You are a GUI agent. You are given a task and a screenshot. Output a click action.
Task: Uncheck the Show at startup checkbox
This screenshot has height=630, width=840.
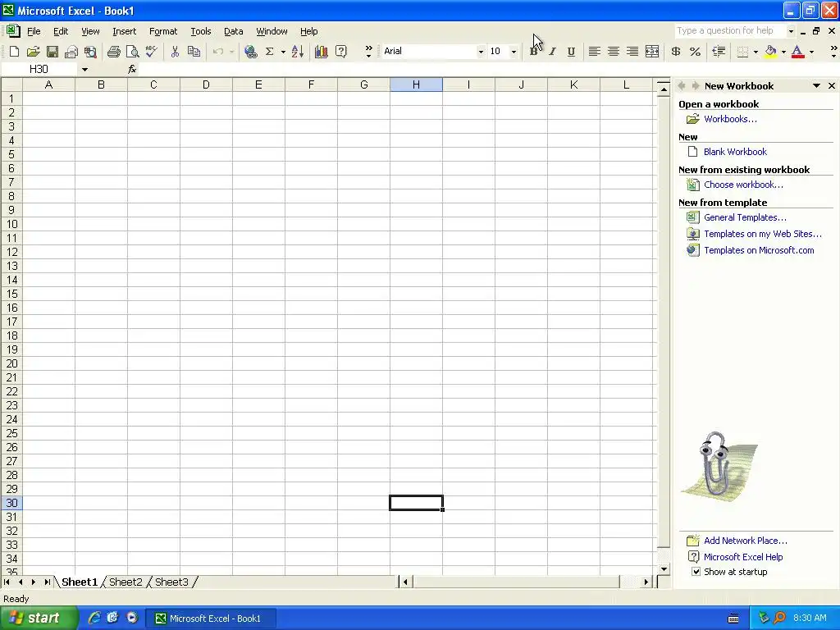point(696,572)
